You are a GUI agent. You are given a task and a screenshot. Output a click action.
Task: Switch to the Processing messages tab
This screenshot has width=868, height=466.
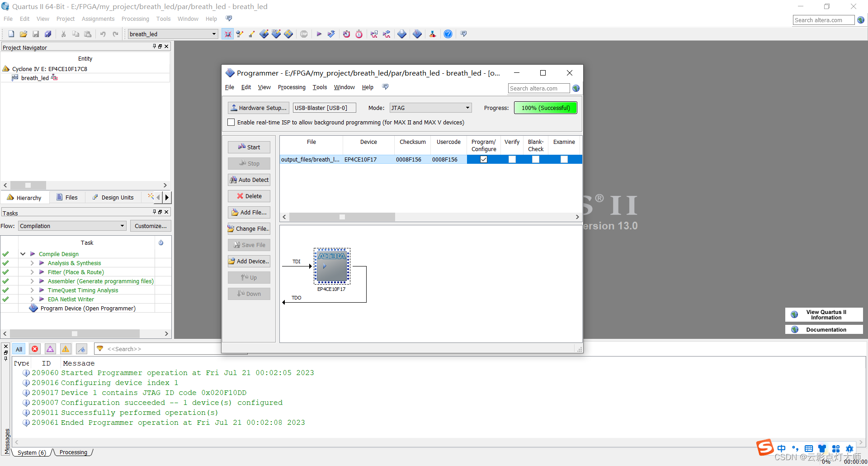click(73, 452)
